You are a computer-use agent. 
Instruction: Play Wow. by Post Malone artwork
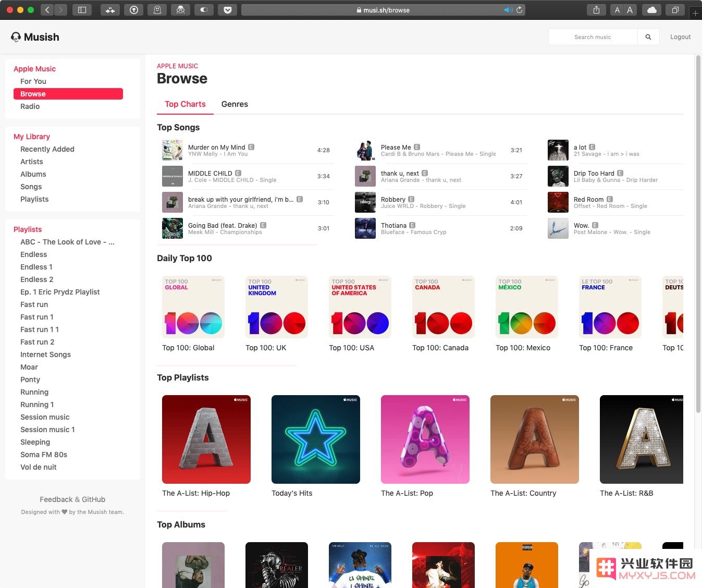coord(558,228)
